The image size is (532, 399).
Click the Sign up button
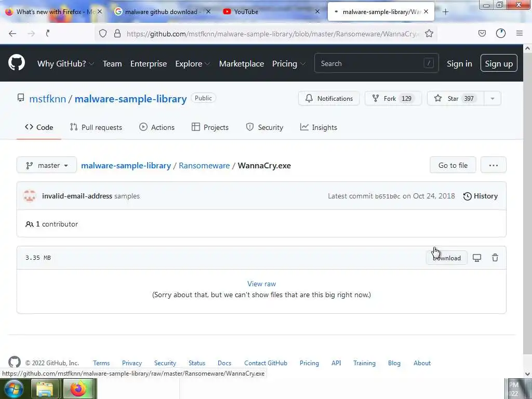pos(499,63)
